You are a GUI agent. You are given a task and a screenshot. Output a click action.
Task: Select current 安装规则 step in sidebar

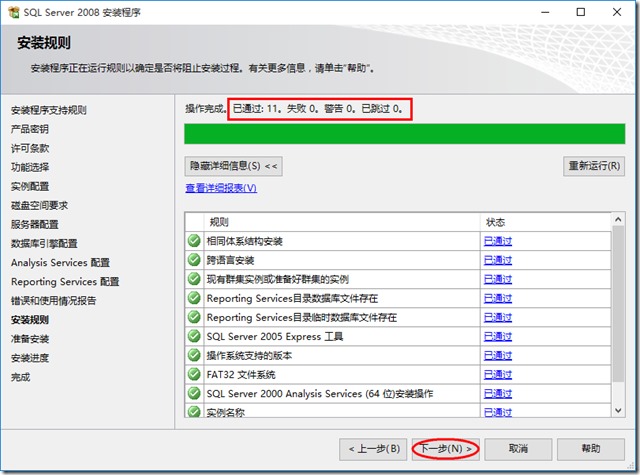pyautogui.click(x=30, y=320)
